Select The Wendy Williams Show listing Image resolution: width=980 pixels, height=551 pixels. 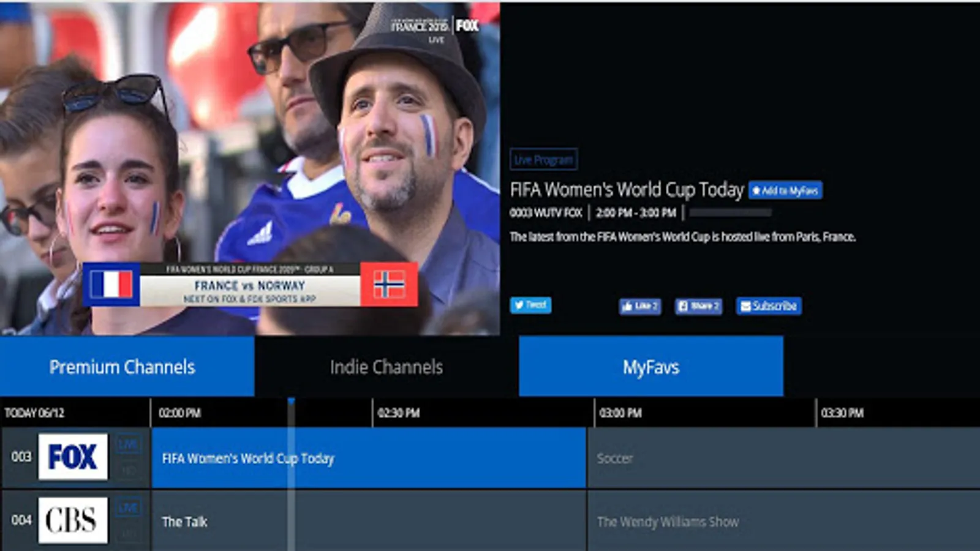point(784,521)
